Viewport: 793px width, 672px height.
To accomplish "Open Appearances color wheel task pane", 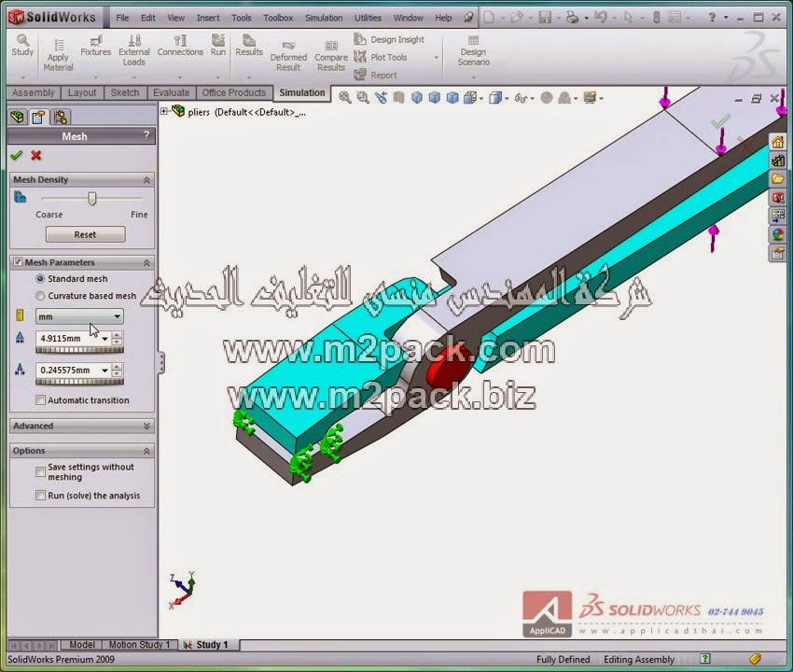I will point(777,234).
